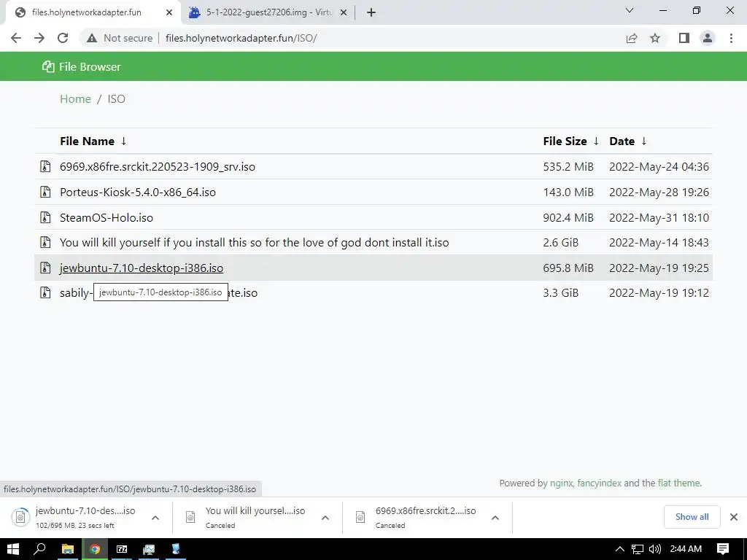The height and width of the screenshot is (560, 747).
Task: Download Porteus-Kiosk-5.4.0-x86_64.iso
Action: click(138, 192)
